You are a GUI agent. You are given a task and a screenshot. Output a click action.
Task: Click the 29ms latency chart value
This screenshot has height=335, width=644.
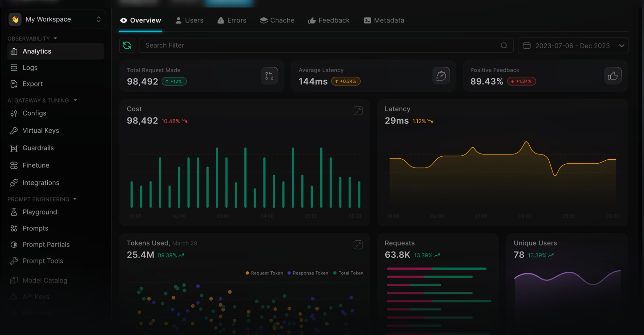click(397, 121)
